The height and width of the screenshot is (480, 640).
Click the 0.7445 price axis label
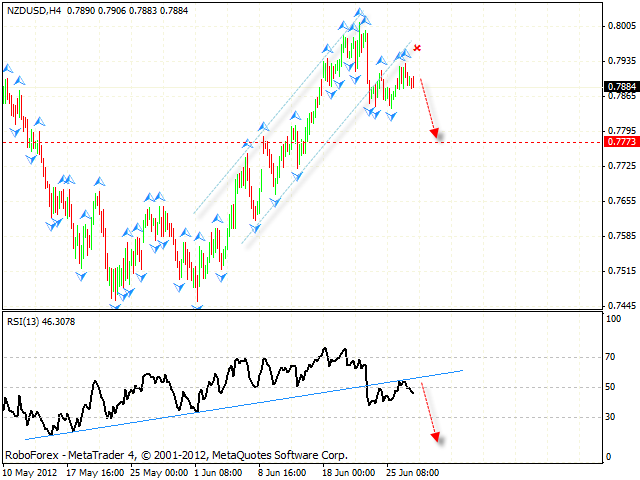point(620,305)
